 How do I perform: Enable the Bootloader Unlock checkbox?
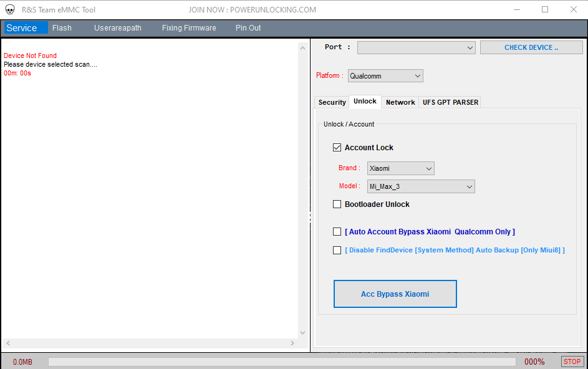[337, 204]
